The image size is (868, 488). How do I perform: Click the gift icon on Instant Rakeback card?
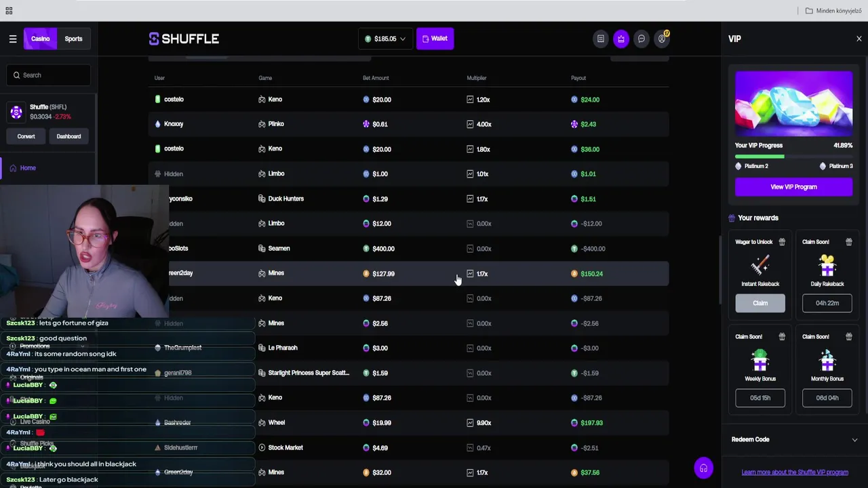782,242
